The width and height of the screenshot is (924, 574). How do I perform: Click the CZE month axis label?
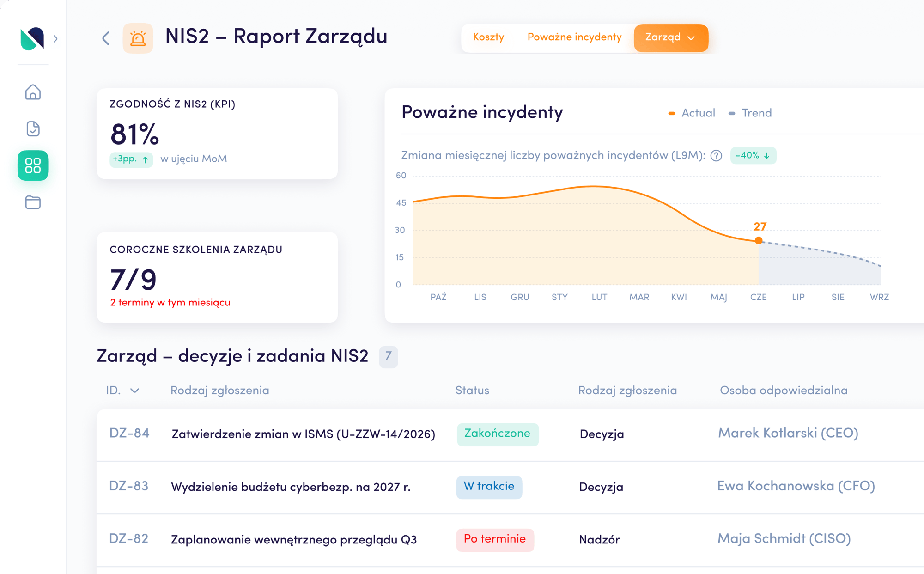(758, 297)
